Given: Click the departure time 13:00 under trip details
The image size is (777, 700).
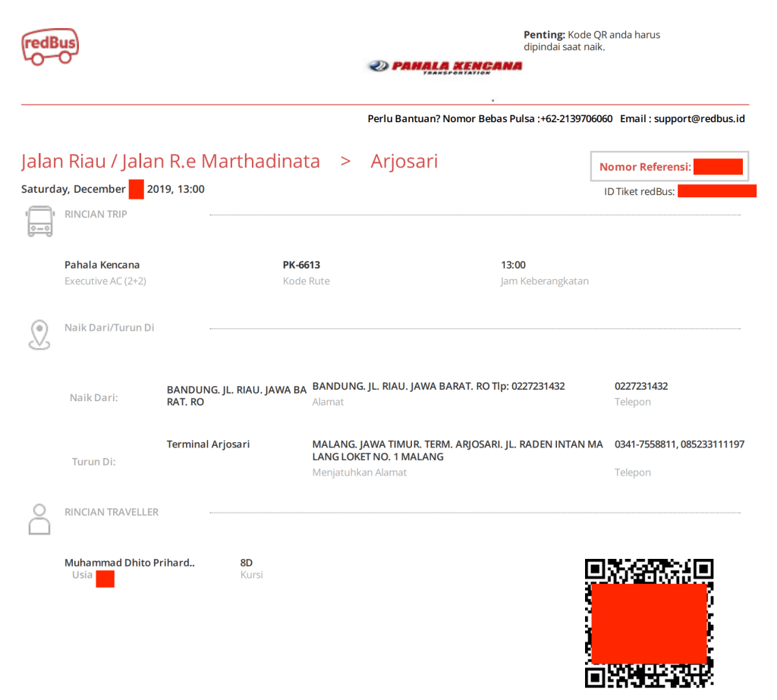Looking at the screenshot, I should pyautogui.click(x=513, y=265).
